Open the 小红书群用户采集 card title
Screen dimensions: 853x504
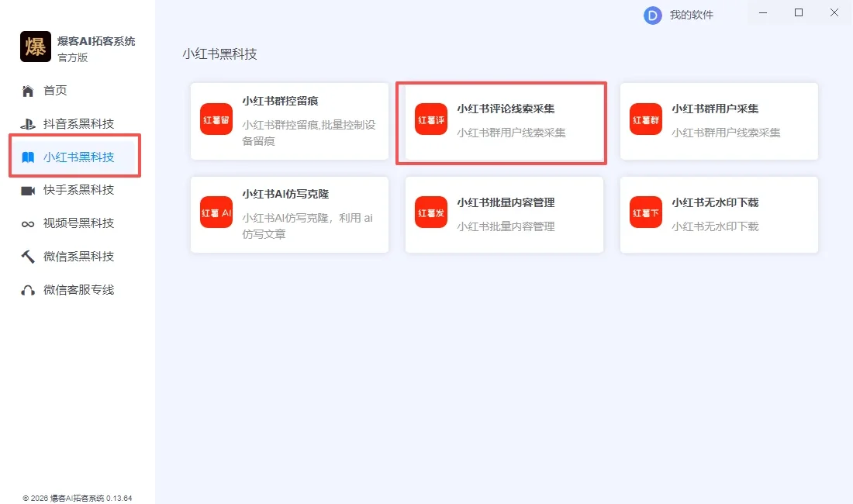716,109
